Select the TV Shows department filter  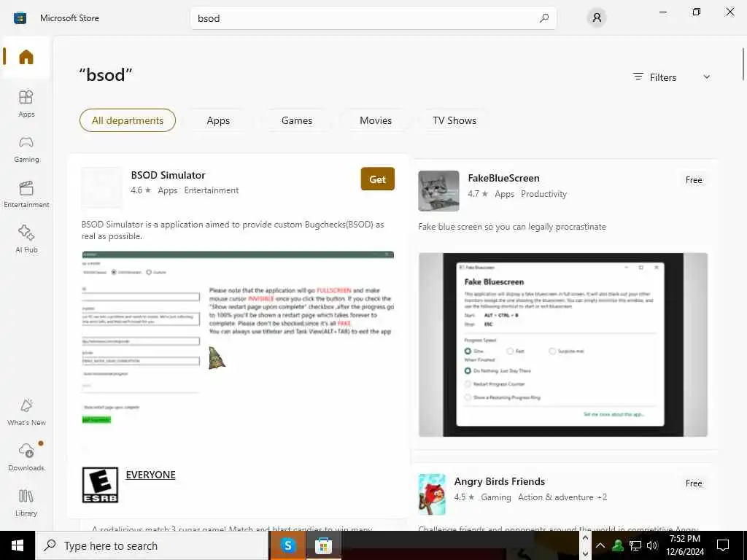point(454,120)
